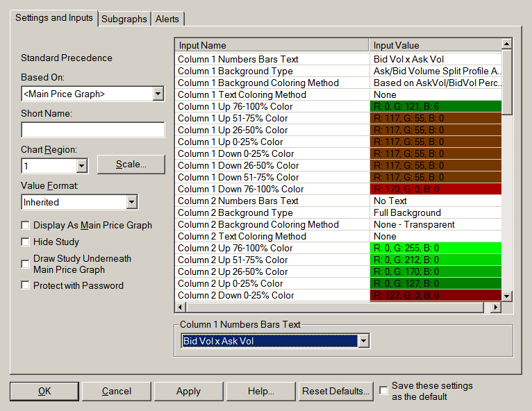Open Column 1 Numbers Bars Text combo box
Screen dimensions: 532x411
[363, 341]
